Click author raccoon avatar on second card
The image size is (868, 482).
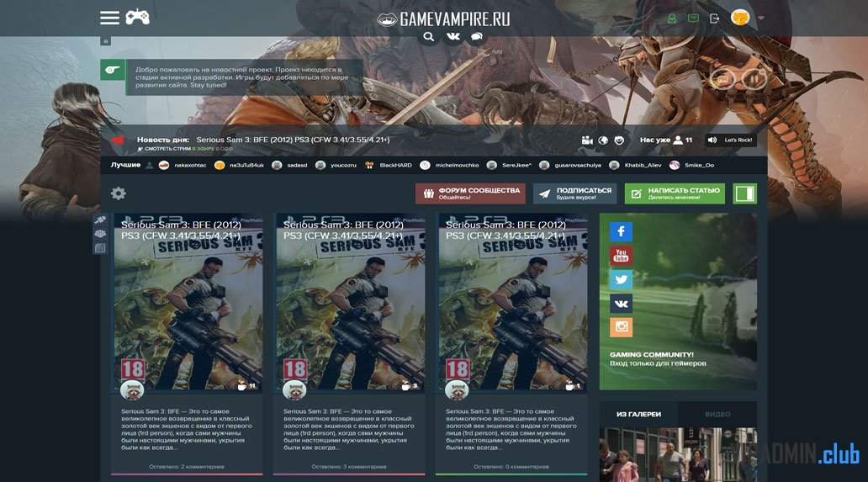294,390
